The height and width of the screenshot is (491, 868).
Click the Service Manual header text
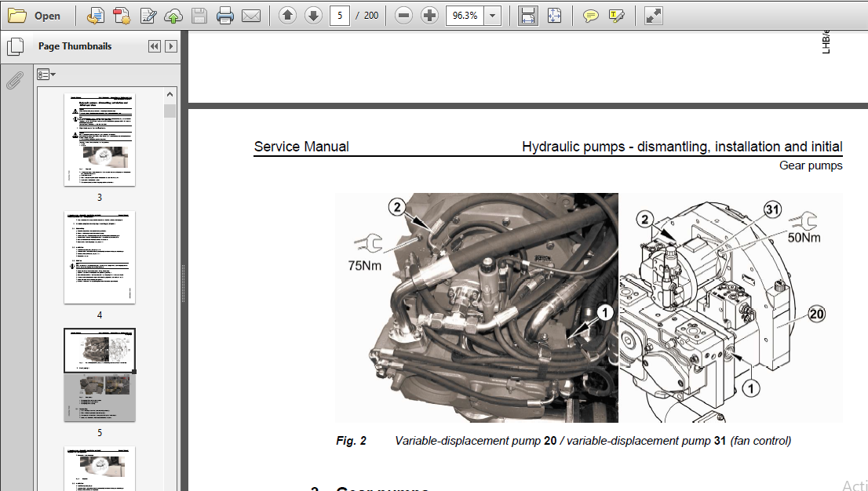[301, 147]
